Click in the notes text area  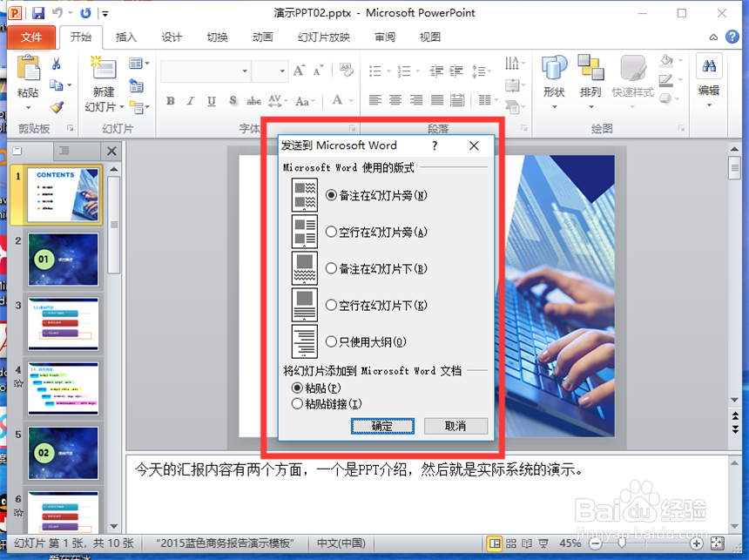click(x=427, y=495)
